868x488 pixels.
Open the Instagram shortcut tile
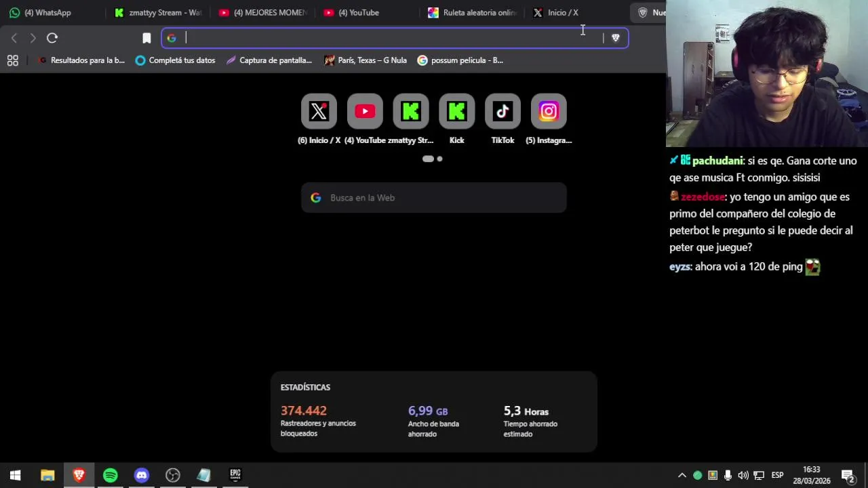tap(549, 111)
